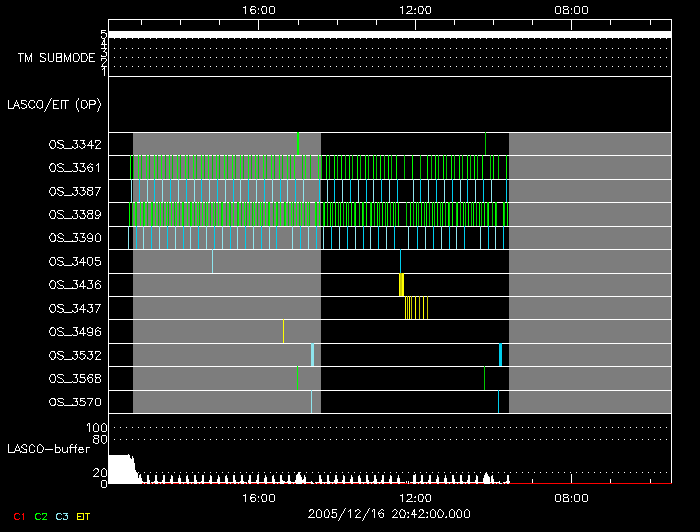Viewport: 700px width, 532px height.
Task: Click the top axis 08:00 label
Action: (x=571, y=10)
